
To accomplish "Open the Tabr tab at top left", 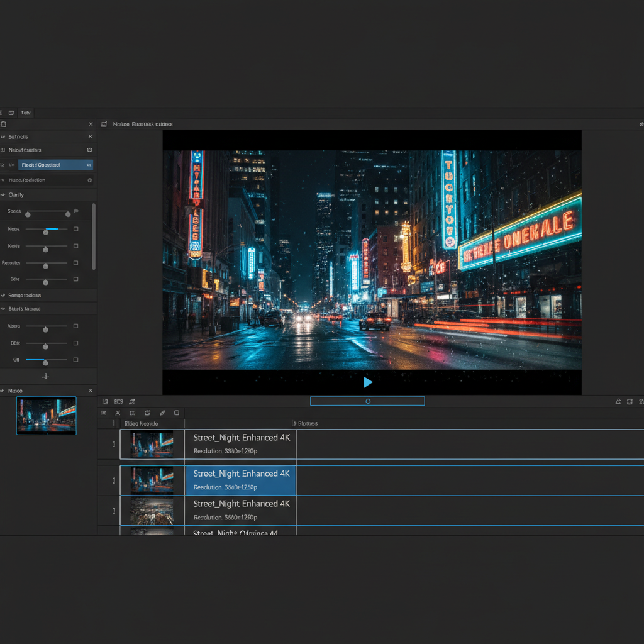I will (x=26, y=113).
